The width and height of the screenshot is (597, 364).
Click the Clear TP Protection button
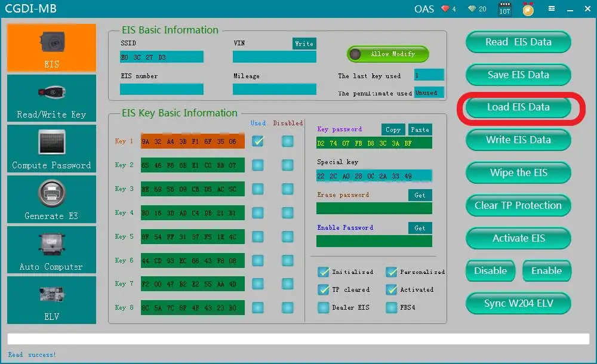[x=518, y=206]
